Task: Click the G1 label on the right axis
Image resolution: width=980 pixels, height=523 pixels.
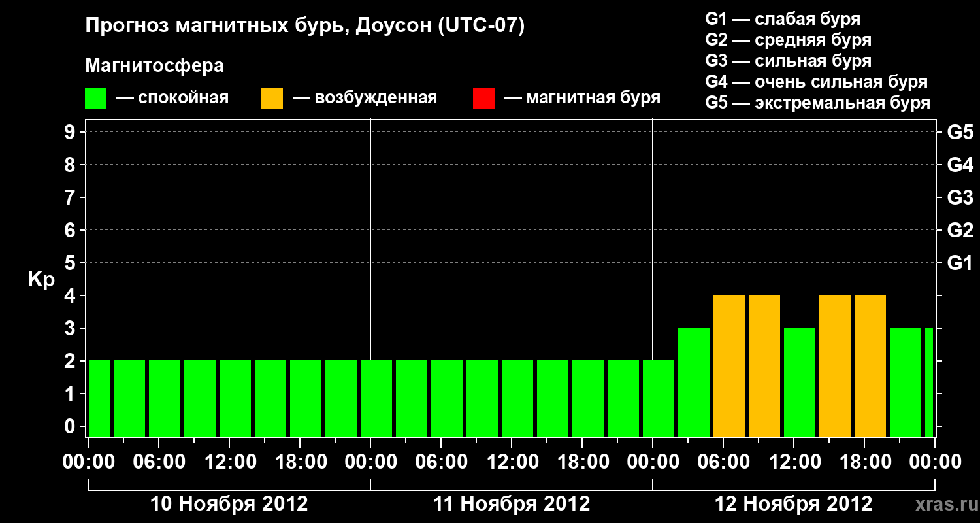Action: [x=960, y=263]
